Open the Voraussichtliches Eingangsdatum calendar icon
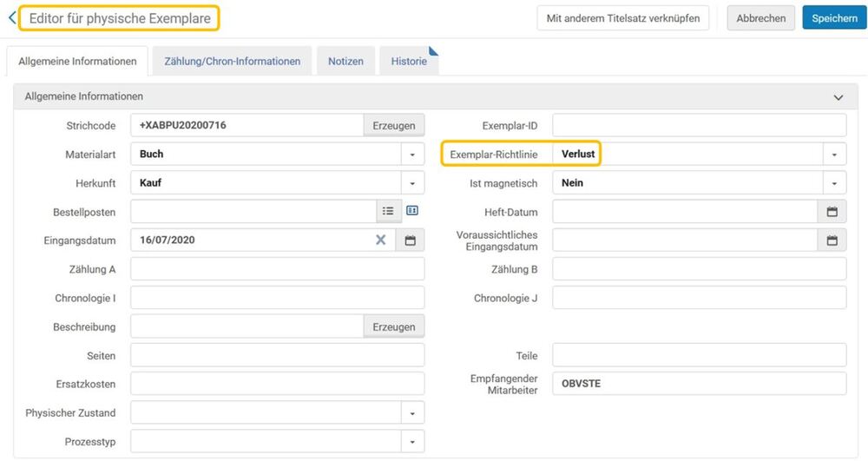The image size is (868, 461). (x=832, y=240)
